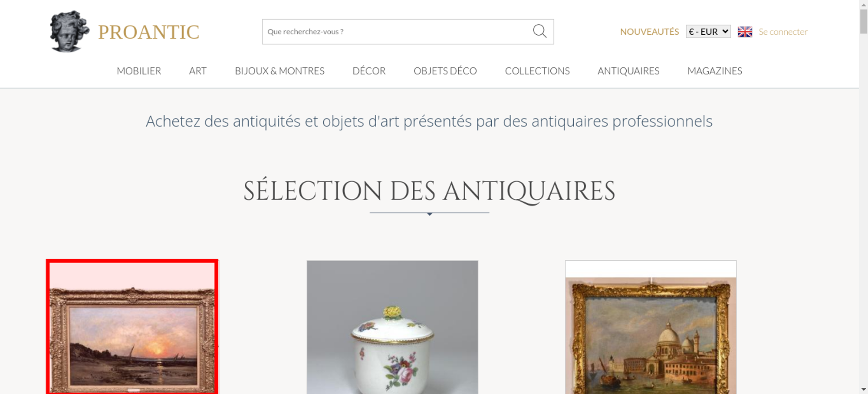
Task: Click the PROANTIC brand name text
Action: [148, 32]
